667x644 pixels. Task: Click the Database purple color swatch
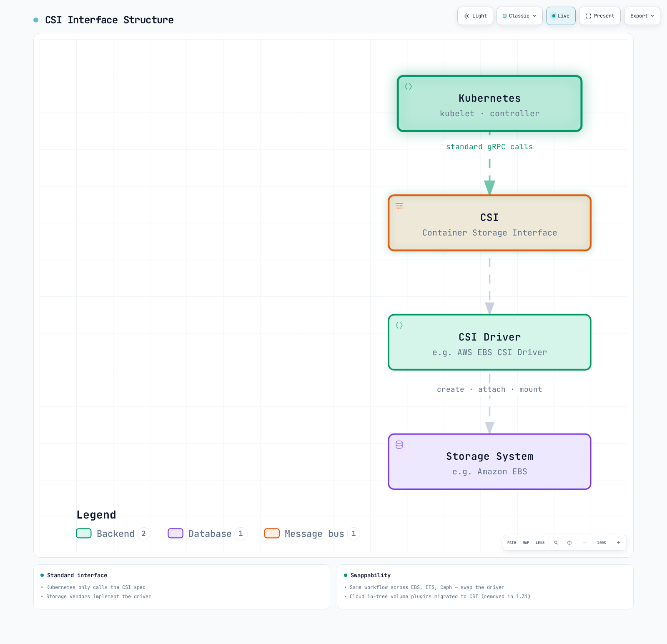pos(176,534)
